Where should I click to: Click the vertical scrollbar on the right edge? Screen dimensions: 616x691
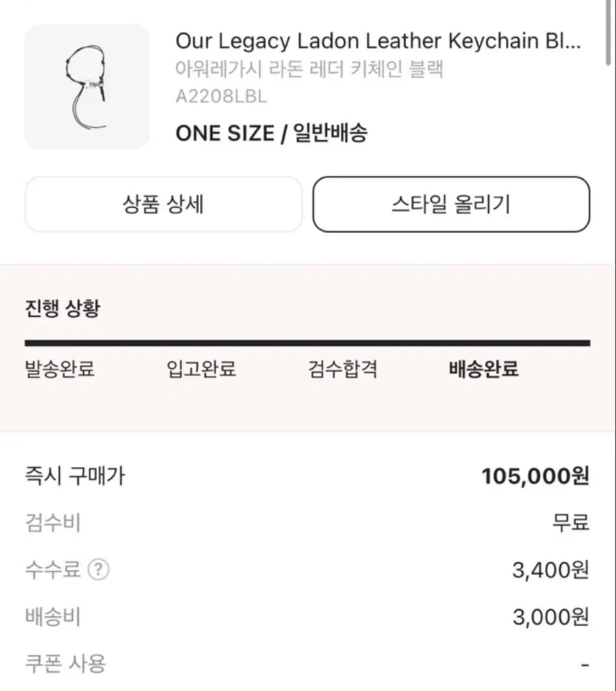coord(609,33)
